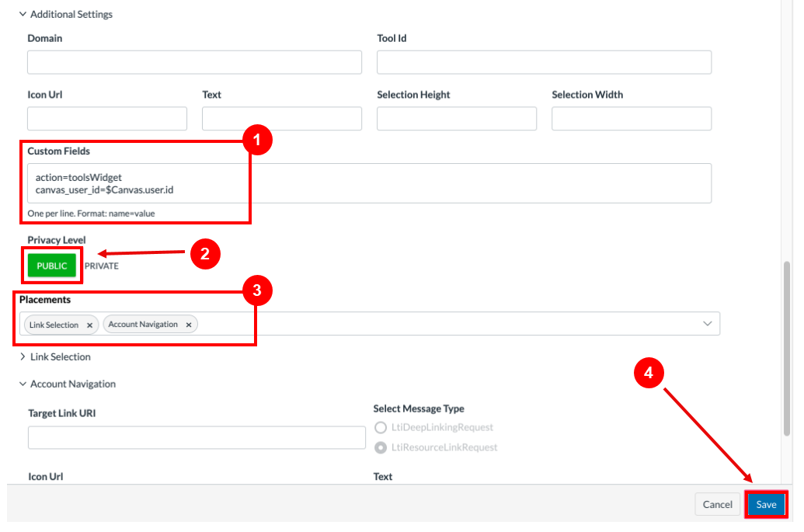Choose the LtiResourceLinkRequest message type
The height and width of the screenshot is (532, 804).
point(381,447)
